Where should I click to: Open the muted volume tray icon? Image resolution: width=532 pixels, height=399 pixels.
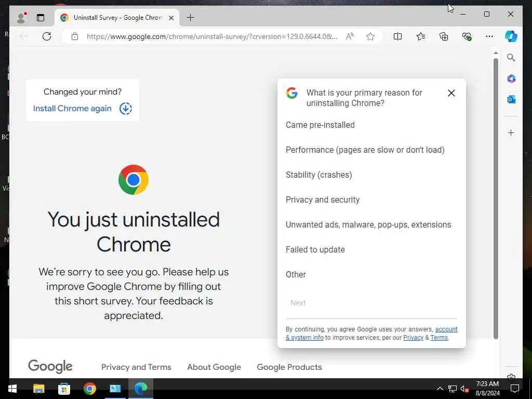pyautogui.click(x=464, y=389)
